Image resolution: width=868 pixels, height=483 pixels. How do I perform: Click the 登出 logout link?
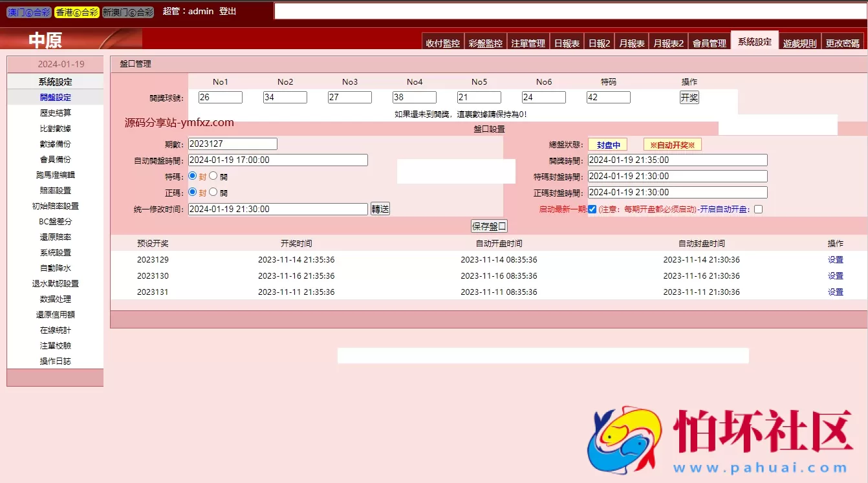pos(226,10)
